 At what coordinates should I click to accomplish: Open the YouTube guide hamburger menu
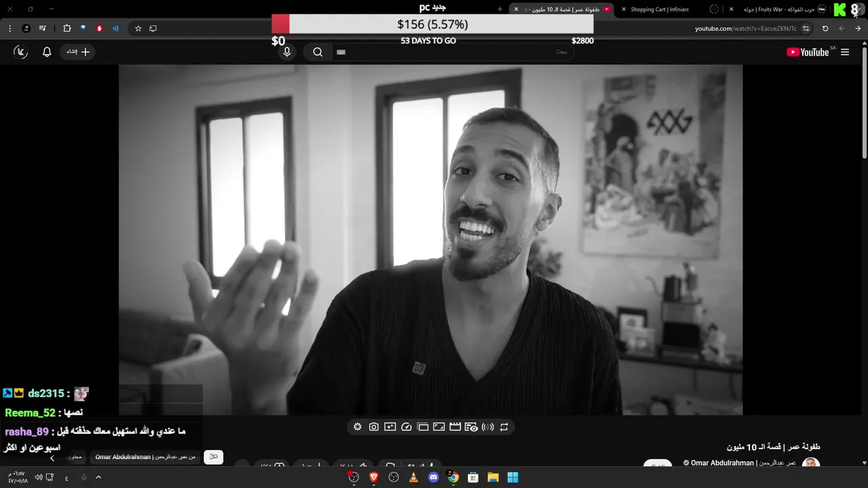[845, 52]
